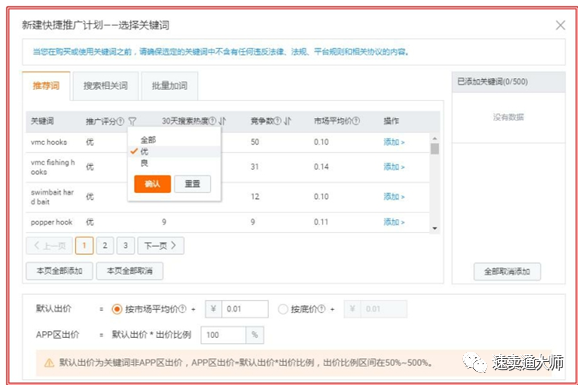This screenshot has width=582, height=389.
Task: Click help icon next to 按市场平均价 option
Action: pos(183,309)
